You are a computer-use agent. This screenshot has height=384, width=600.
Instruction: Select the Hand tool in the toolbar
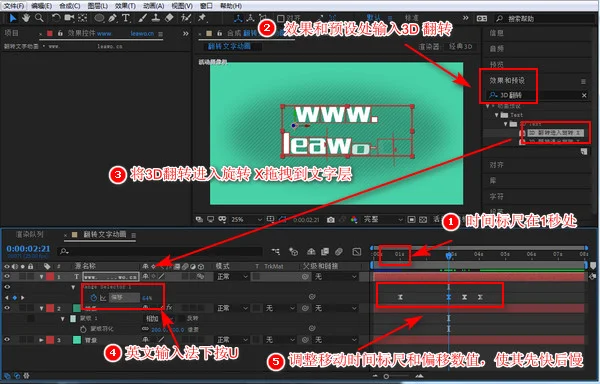pyautogui.click(x=26, y=18)
